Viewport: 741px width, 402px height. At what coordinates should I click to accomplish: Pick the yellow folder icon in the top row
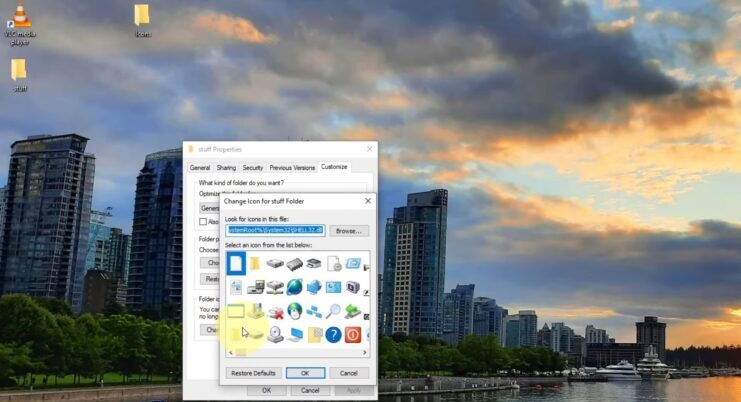pos(255,263)
